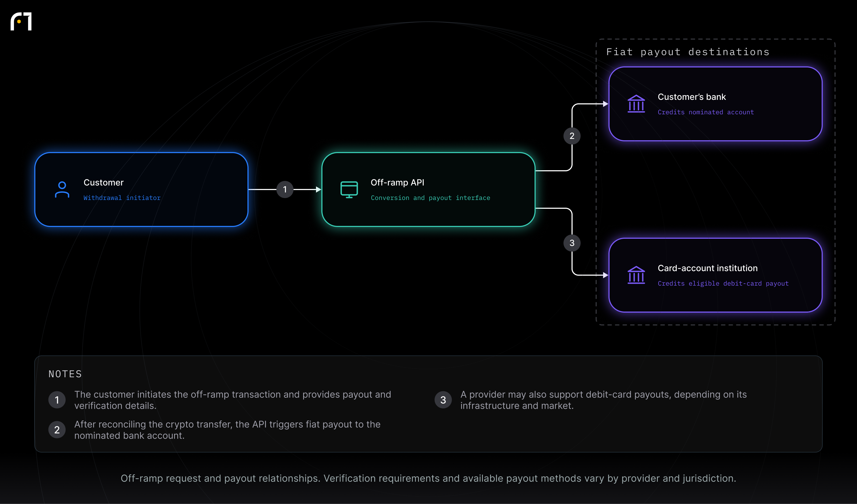Screen dimensions: 857x504
Task: Click the Customer's bank building icon
Action: (x=636, y=104)
